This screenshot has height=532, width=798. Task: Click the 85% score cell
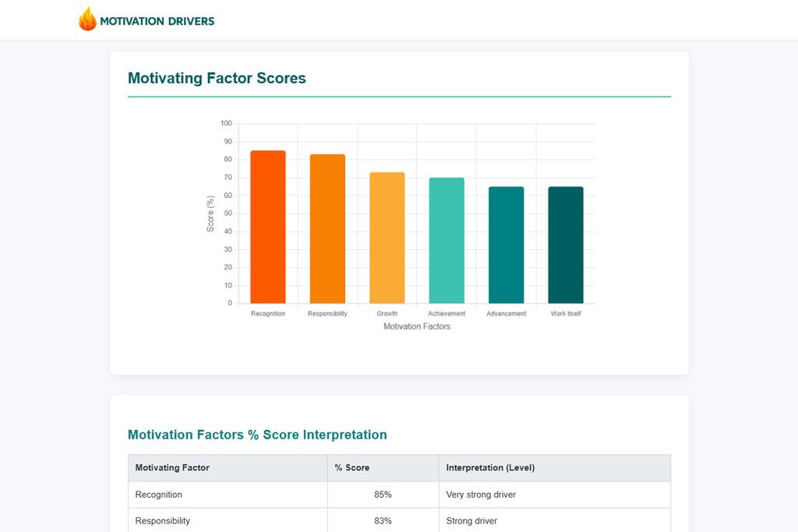pos(383,495)
